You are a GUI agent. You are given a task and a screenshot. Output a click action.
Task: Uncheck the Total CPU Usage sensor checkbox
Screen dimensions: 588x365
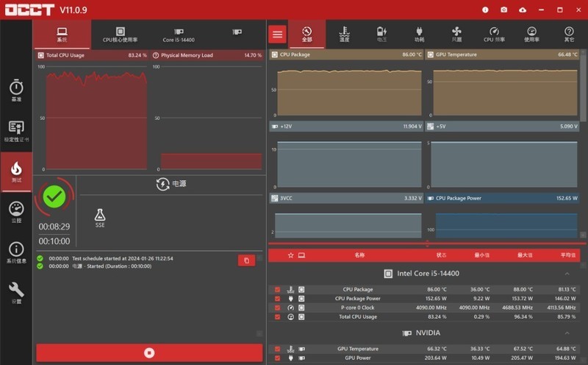click(277, 316)
